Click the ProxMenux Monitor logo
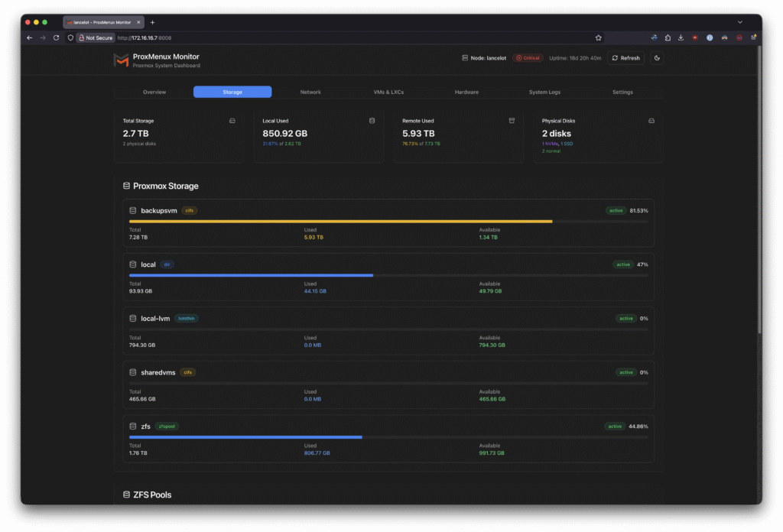Image resolution: width=783 pixels, height=532 pixels. pyautogui.click(x=121, y=60)
